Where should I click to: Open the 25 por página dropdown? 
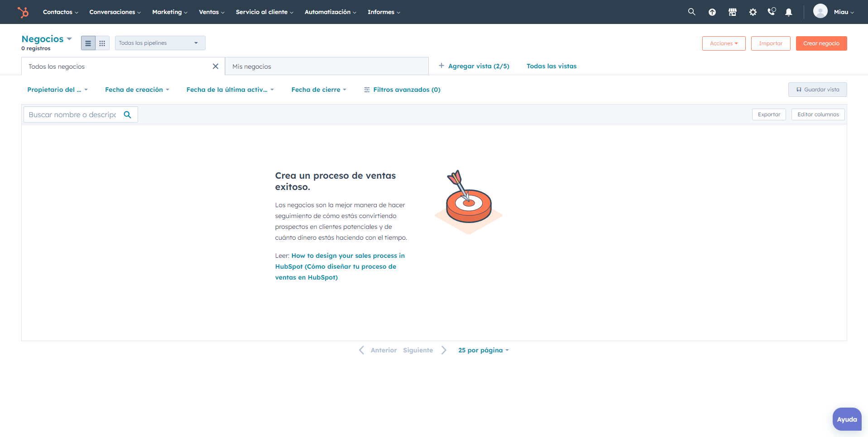[483, 350]
